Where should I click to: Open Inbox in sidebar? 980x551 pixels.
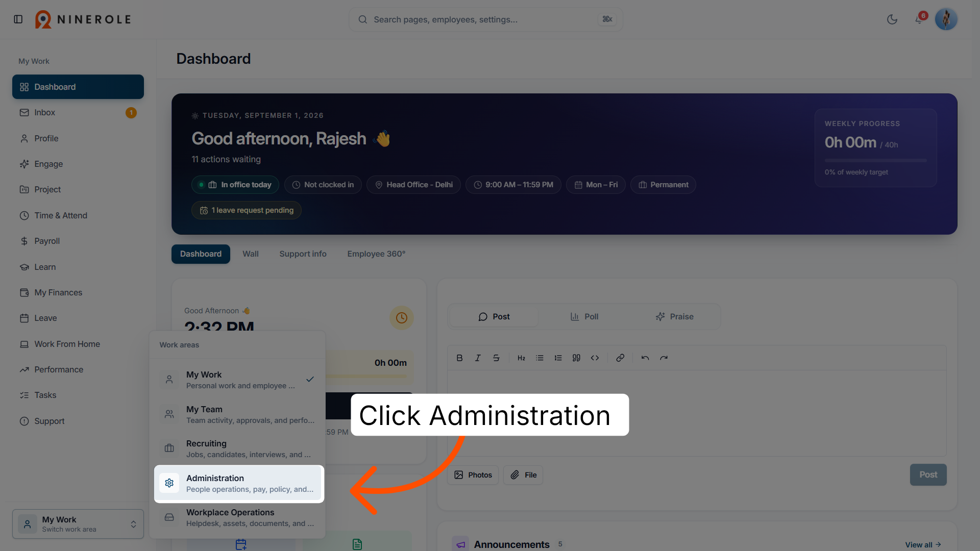tap(78, 112)
